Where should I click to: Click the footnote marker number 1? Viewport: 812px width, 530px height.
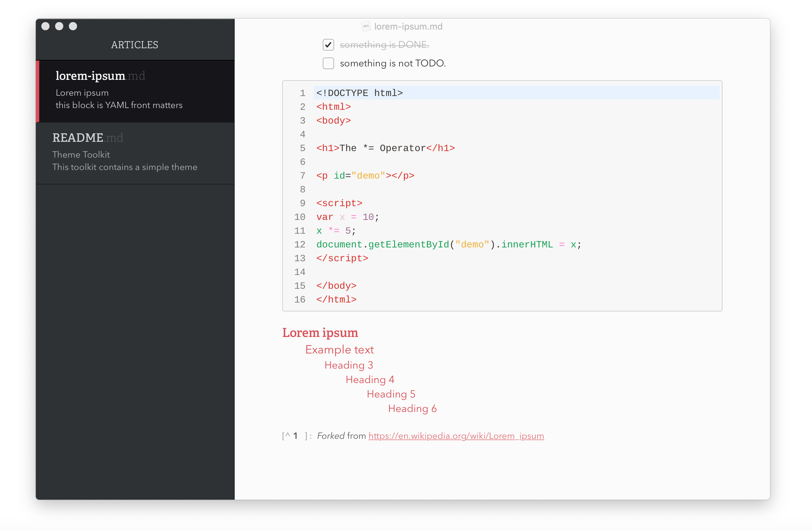[x=295, y=436]
